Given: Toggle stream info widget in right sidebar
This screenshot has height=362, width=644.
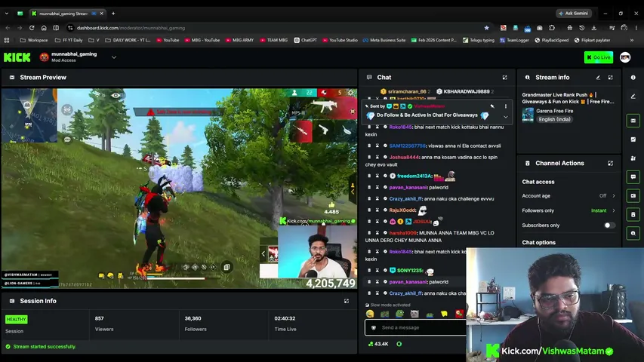Looking at the screenshot, I should pyautogui.click(x=633, y=233).
